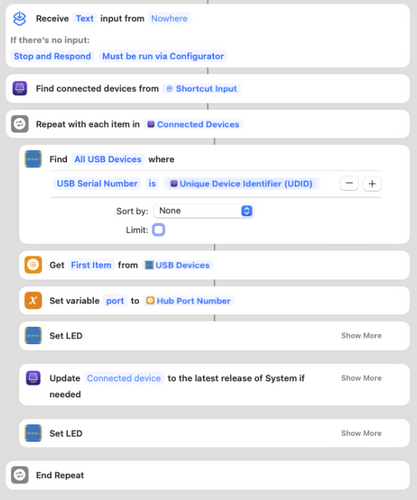Open the Sort by None dropdown

point(203,211)
